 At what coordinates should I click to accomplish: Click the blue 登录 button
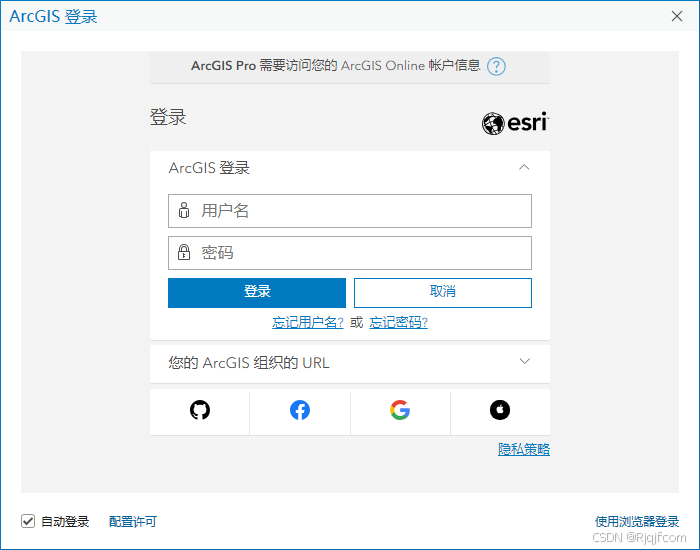pos(257,293)
